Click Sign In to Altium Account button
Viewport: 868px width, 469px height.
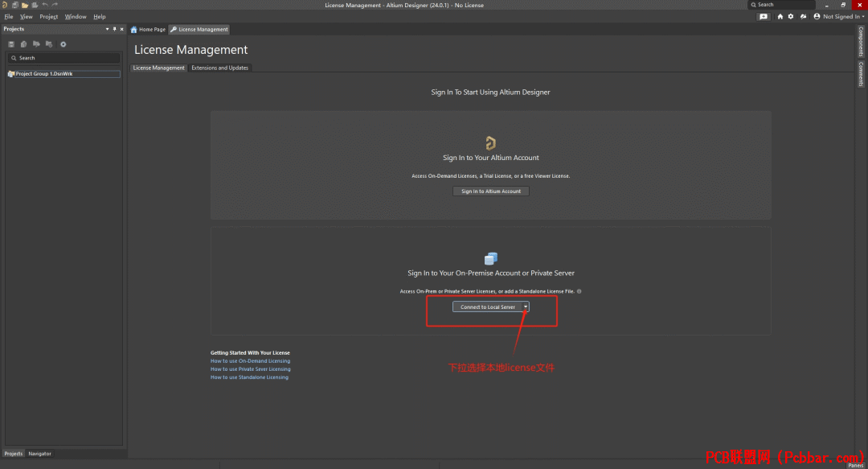(x=491, y=191)
